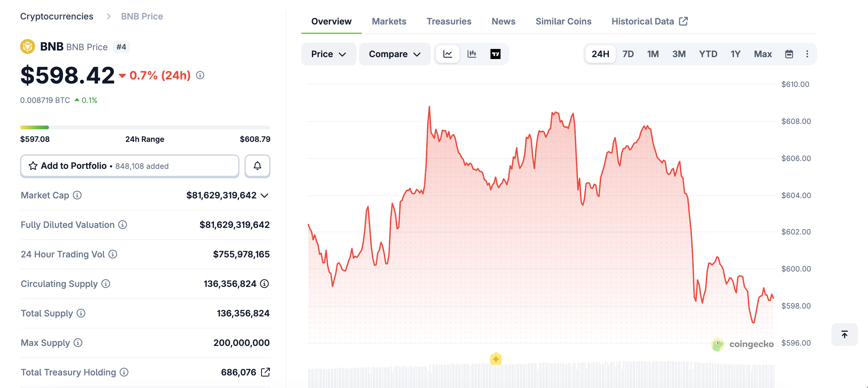
Task: Switch to the Markets tab
Action: coord(389,21)
